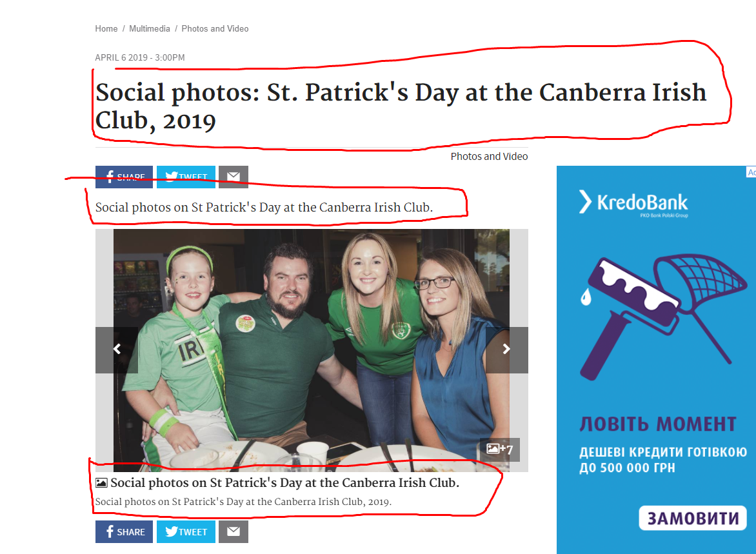Click the top Facebook Share button
The width and height of the screenshot is (756, 554).
pos(124,177)
